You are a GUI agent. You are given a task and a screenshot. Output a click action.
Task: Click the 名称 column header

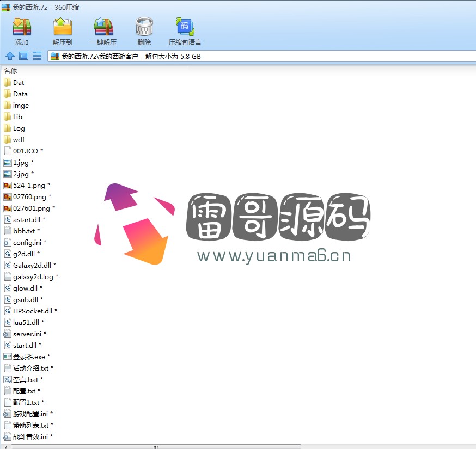pos(10,71)
